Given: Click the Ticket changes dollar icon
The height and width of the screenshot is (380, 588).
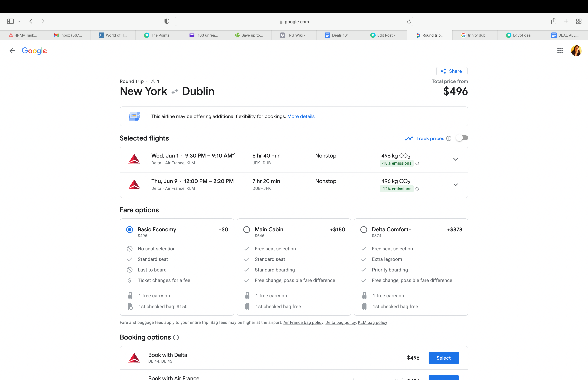Looking at the screenshot, I should 129,280.
